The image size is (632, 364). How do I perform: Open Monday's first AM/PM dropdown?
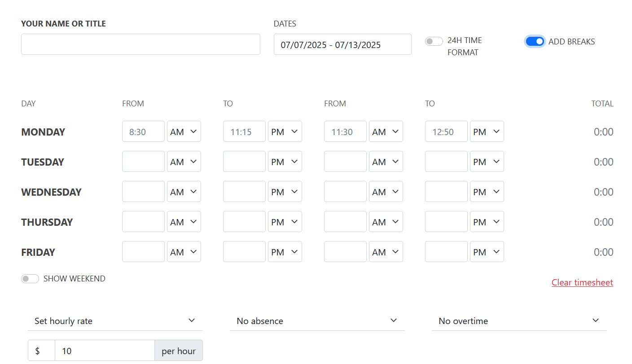click(184, 131)
